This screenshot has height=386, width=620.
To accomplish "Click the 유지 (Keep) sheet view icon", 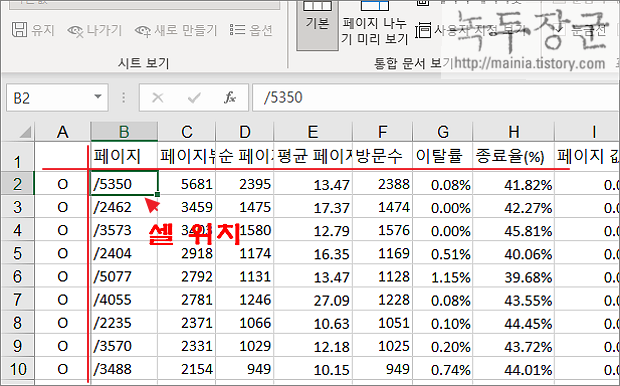I will [x=20, y=30].
